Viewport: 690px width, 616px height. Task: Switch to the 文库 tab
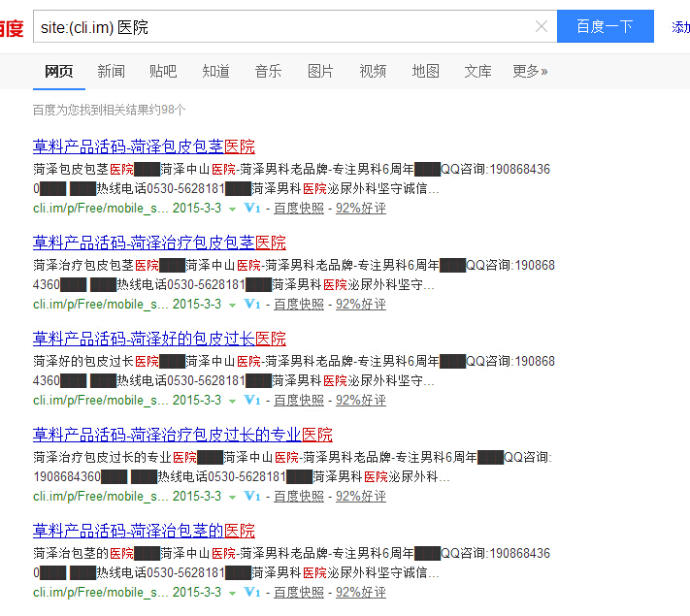(x=477, y=71)
